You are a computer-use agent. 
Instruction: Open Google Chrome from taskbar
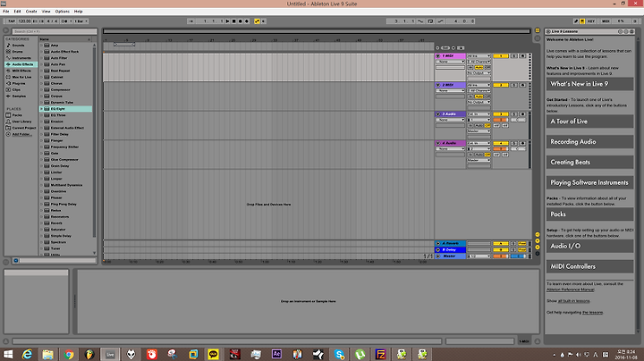(69, 354)
